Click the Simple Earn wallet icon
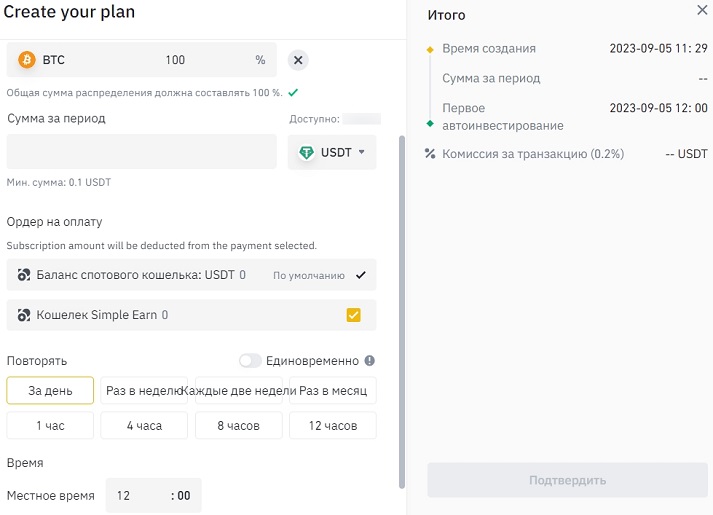The image size is (713, 515). pyautogui.click(x=24, y=315)
